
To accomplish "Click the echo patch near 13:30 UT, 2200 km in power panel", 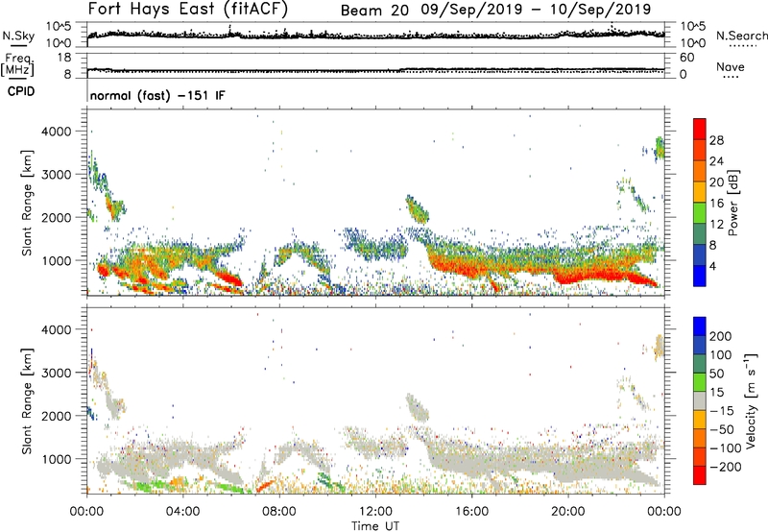I will pos(418,208).
